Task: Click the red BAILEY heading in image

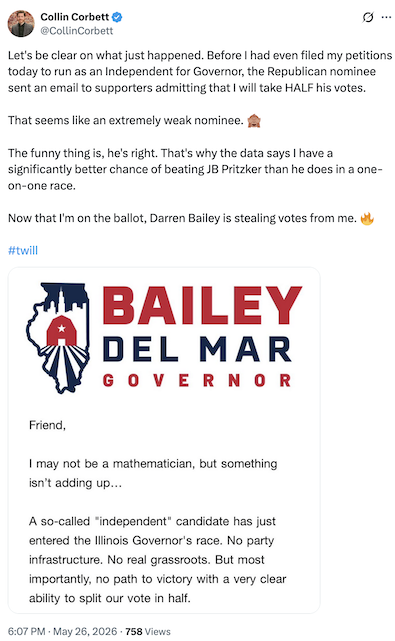Action: point(202,305)
